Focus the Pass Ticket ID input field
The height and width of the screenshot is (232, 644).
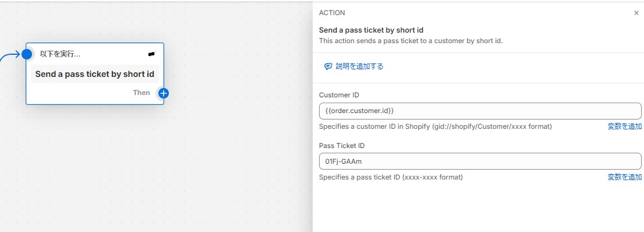pos(480,161)
